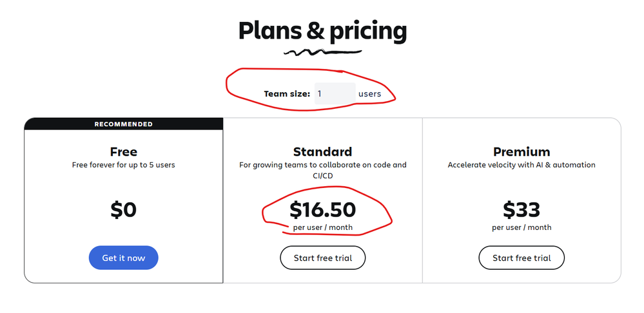Viewport: 644px width, 313px height.
Task: Select the $16.50 price text
Action: [322, 209]
